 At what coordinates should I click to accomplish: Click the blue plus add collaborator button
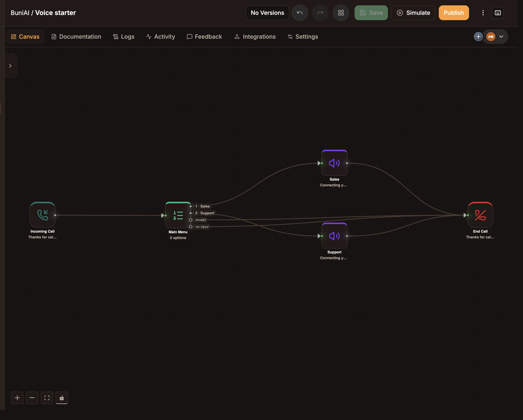click(478, 37)
